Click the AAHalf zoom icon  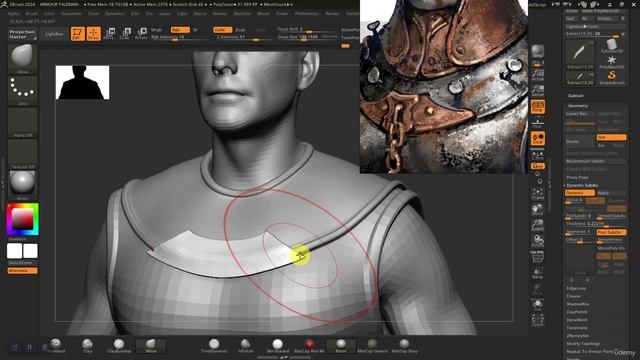pyautogui.click(x=538, y=91)
